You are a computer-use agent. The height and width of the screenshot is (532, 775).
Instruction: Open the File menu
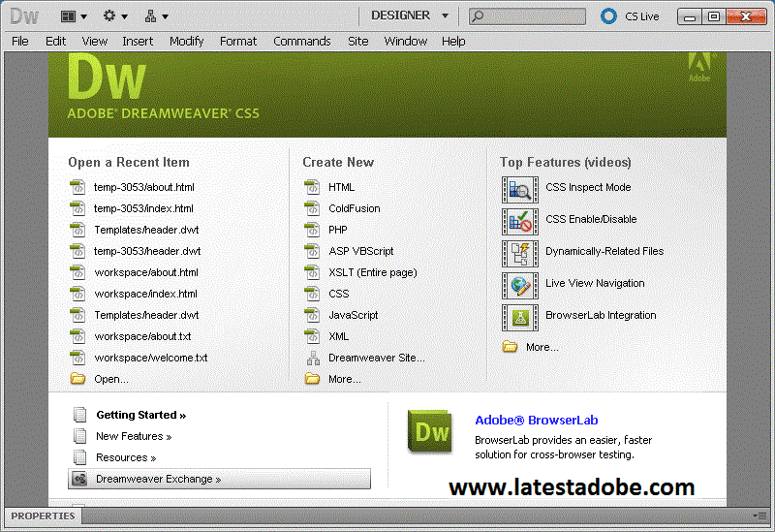point(19,41)
